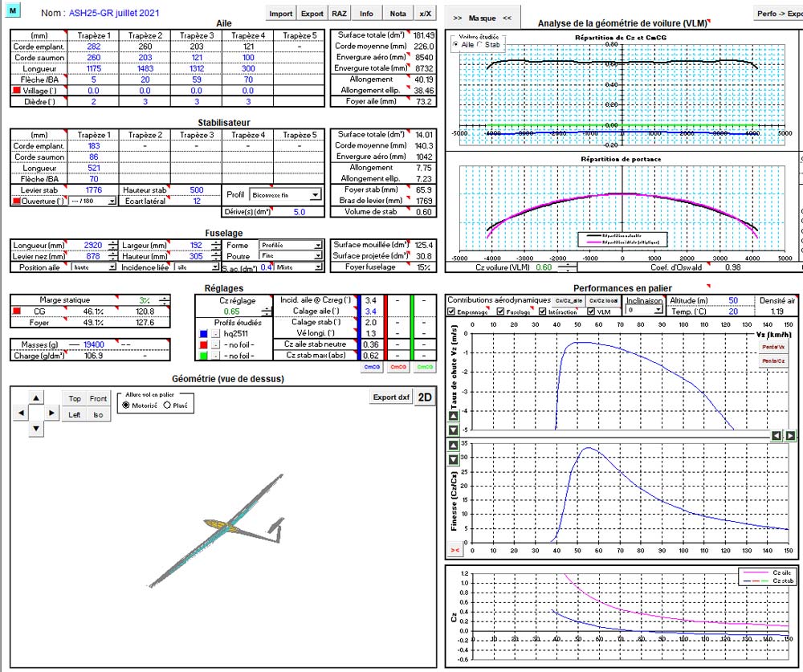Adjust Cz réglage with its spinner
This screenshot has height=672, width=803.
tap(267, 312)
